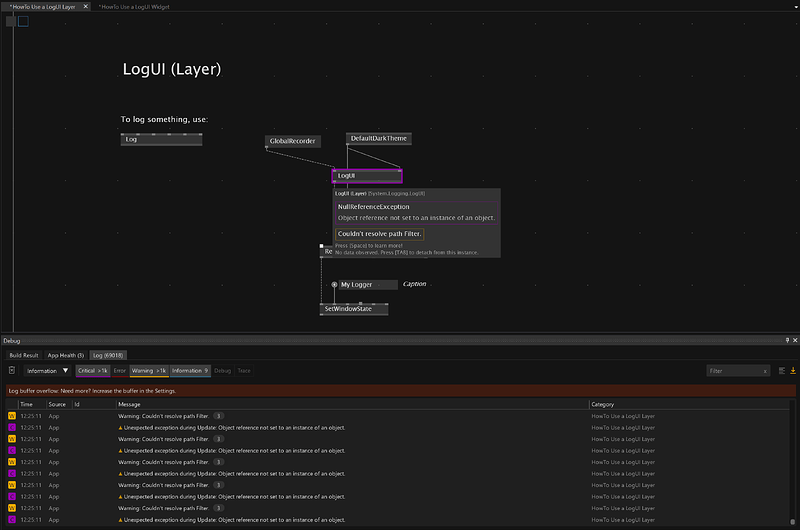Screen dimensions: 800x530
Task: Clear the log with the trash icon
Action: coord(12,370)
